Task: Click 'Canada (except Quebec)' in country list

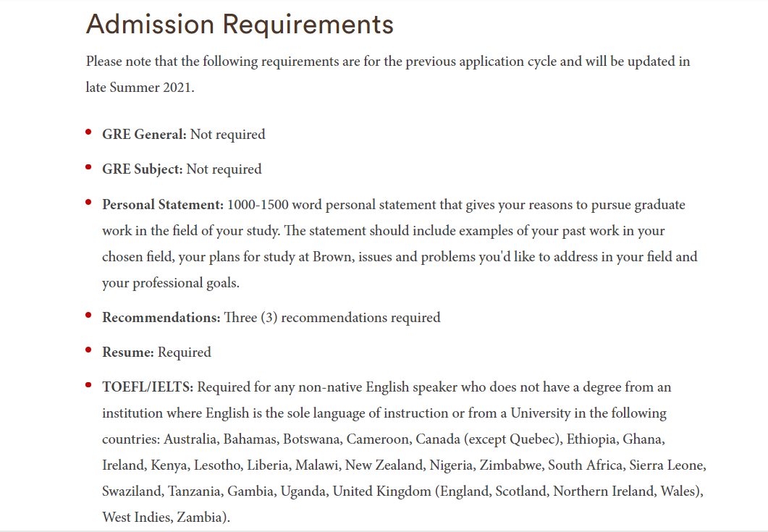Action: 489,439
